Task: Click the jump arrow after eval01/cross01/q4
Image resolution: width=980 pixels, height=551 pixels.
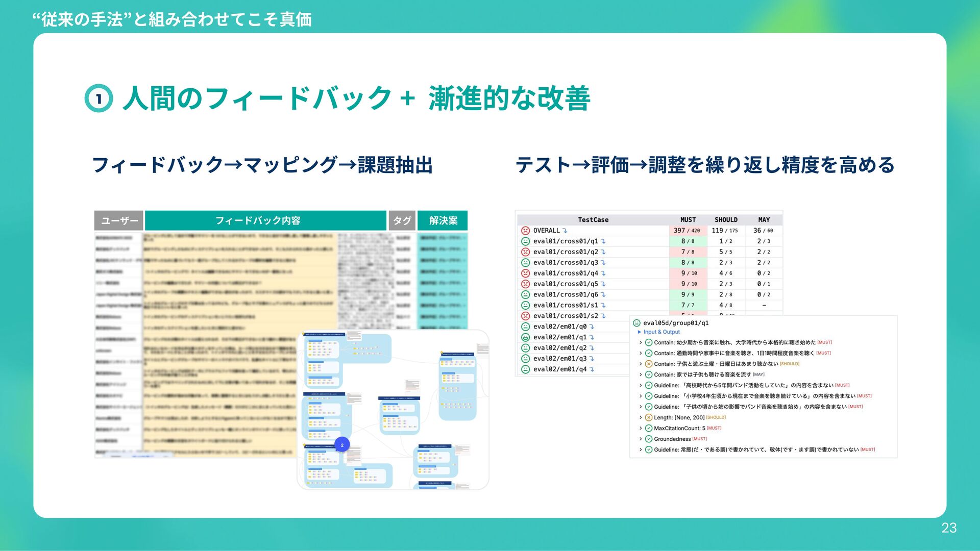Action: [x=603, y=273]
